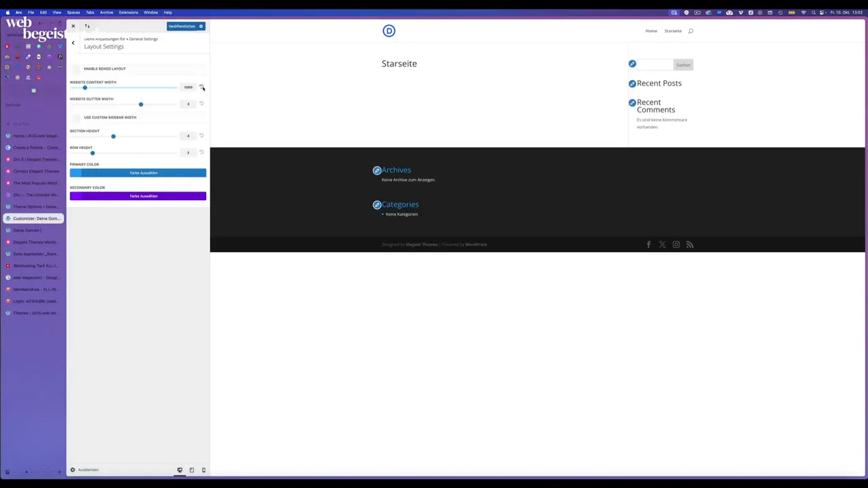This screenshot has height=488, width=868.
Task: Switch to tablet preview mode
Action: click(x=191, y=470)
